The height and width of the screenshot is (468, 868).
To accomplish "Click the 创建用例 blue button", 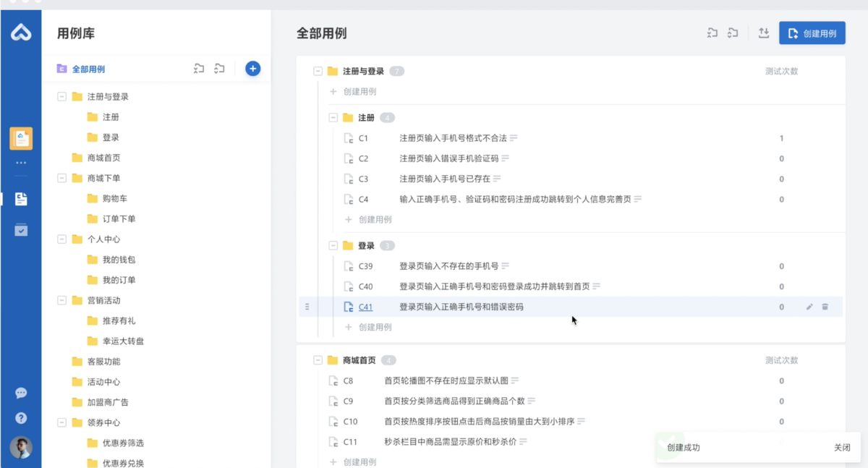I will click(x=812, y=33).
